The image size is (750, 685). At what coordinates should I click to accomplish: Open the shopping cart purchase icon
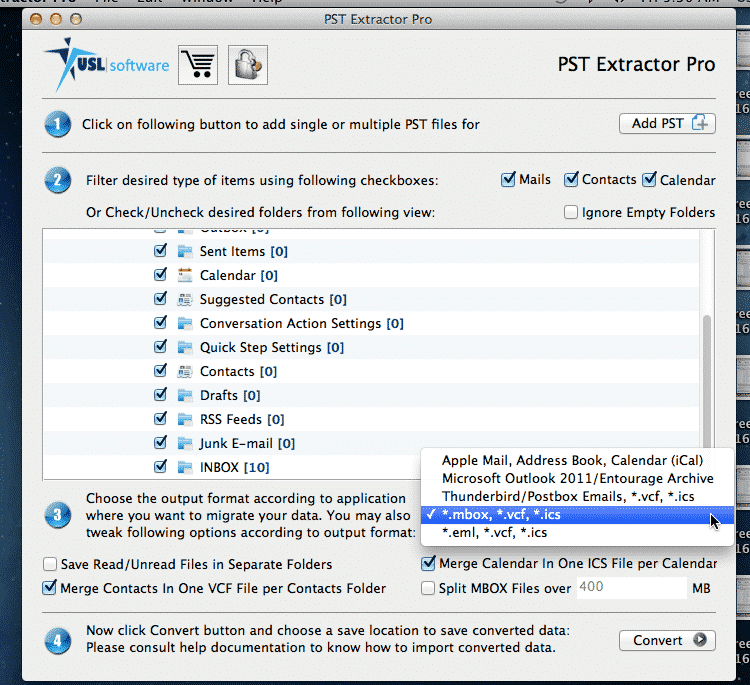coord(198,65)
